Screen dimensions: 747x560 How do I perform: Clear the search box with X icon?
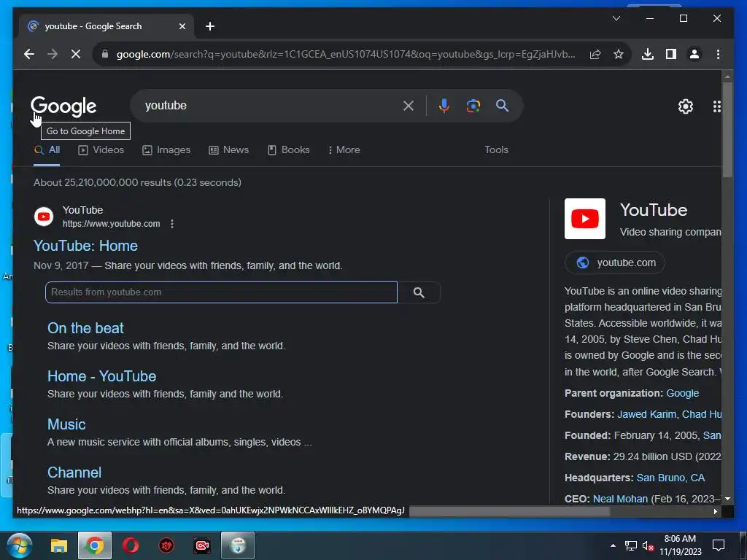point(409,106)
